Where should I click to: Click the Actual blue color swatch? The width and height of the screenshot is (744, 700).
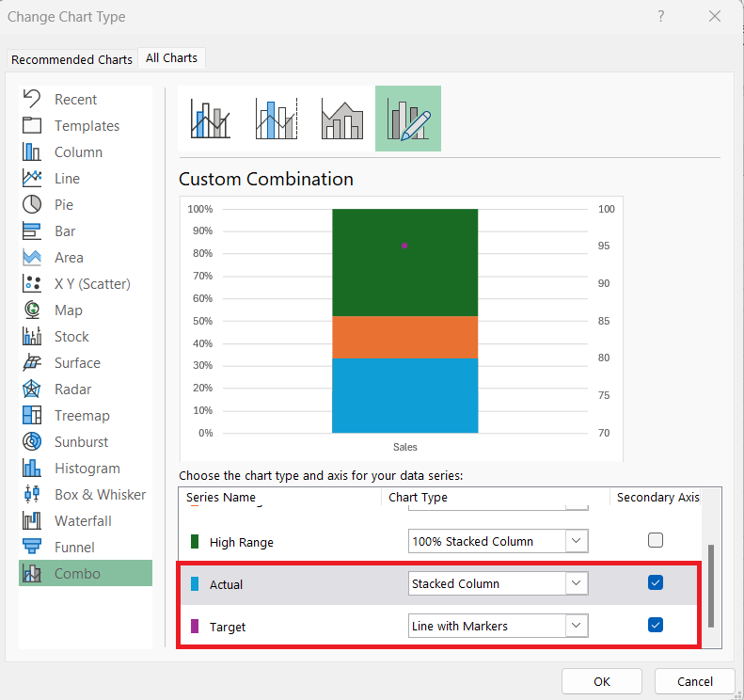pos(195,583)
